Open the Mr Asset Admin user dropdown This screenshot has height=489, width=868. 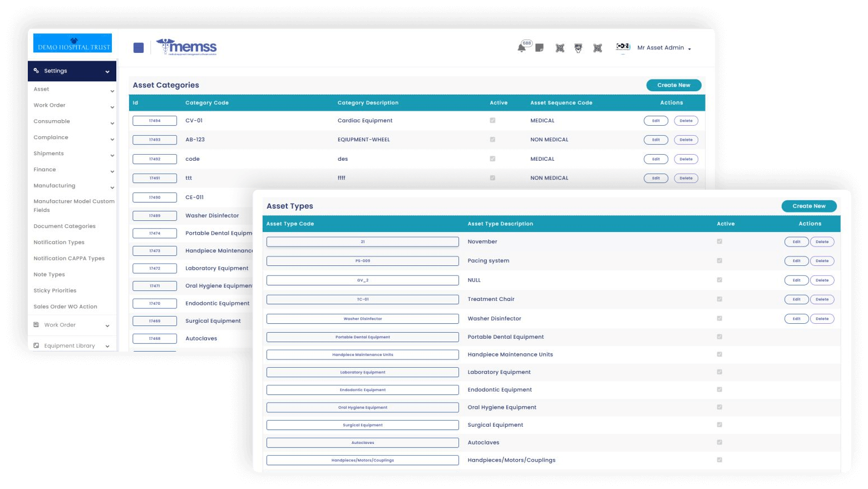pyautogui.click(x=664, y=48)
